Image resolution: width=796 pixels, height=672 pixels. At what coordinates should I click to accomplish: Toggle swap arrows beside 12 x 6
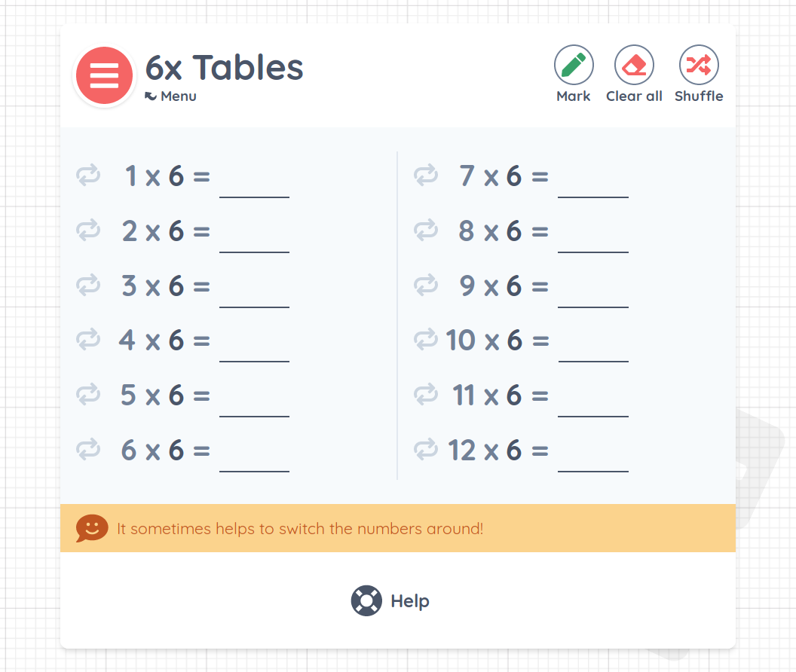point(426,451)
